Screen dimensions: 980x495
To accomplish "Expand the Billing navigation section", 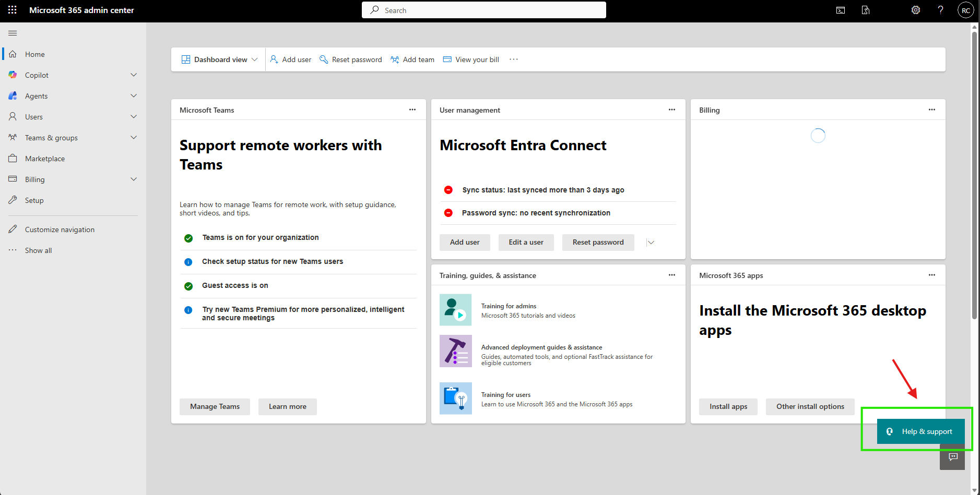I will (x=134, y=179).
